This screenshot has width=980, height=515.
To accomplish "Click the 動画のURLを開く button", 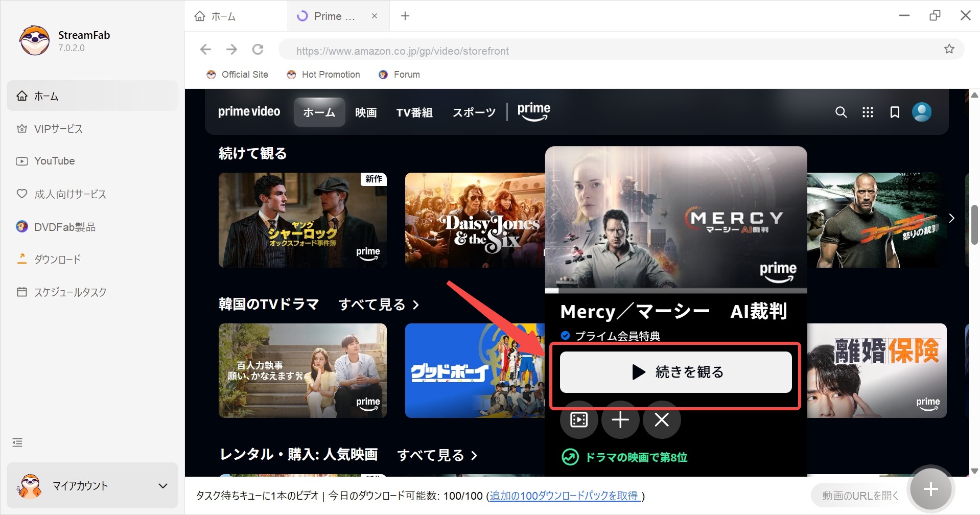I will click(x=859, y=495).
